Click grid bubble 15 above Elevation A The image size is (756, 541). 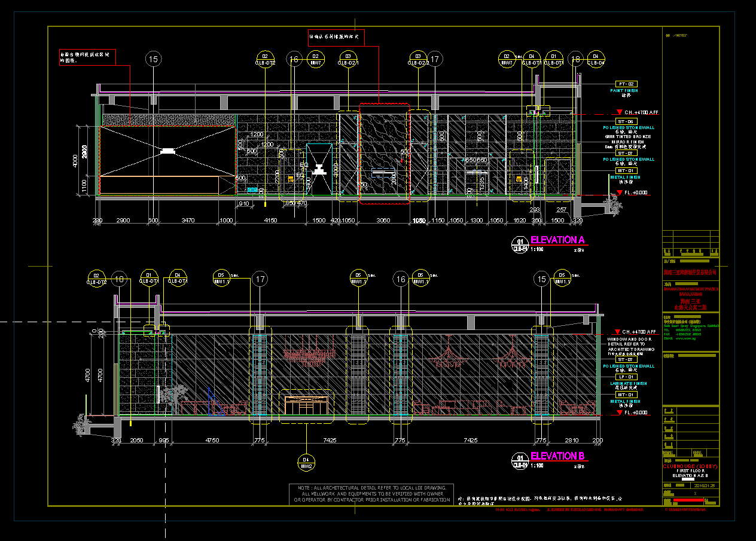[x=154, y=59]
